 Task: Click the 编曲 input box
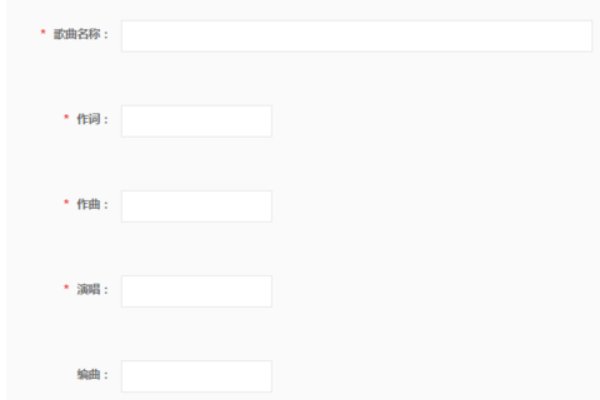tap(196, 376)
